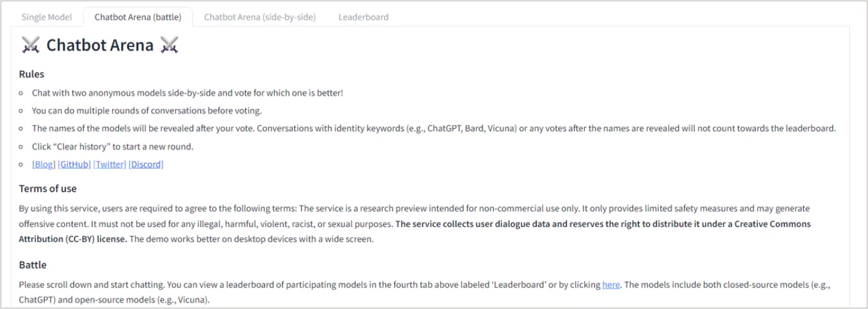Screen dimensions: 868x309
Task: Select the Chatbot Arena (battle) tab
Action: click(x=138, y=17)
